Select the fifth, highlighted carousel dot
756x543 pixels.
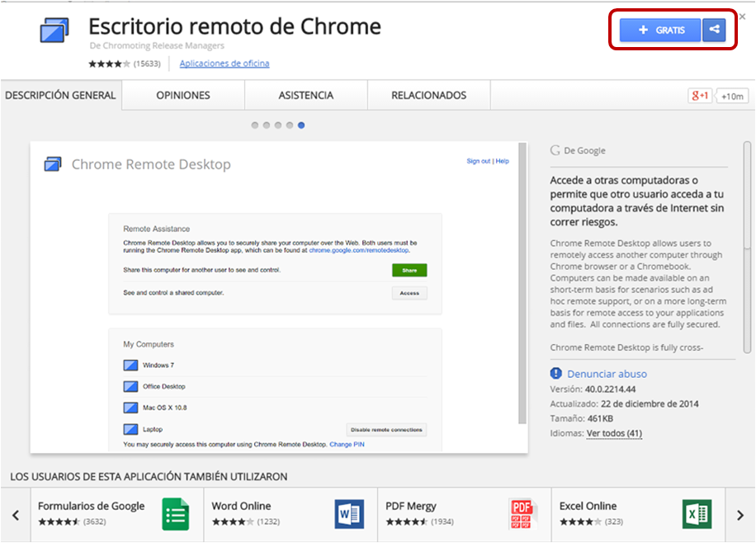tap(301, 125)
